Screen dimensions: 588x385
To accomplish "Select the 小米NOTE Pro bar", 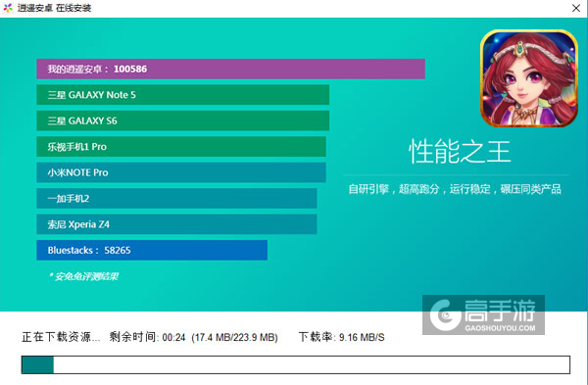I will [181, 172].
